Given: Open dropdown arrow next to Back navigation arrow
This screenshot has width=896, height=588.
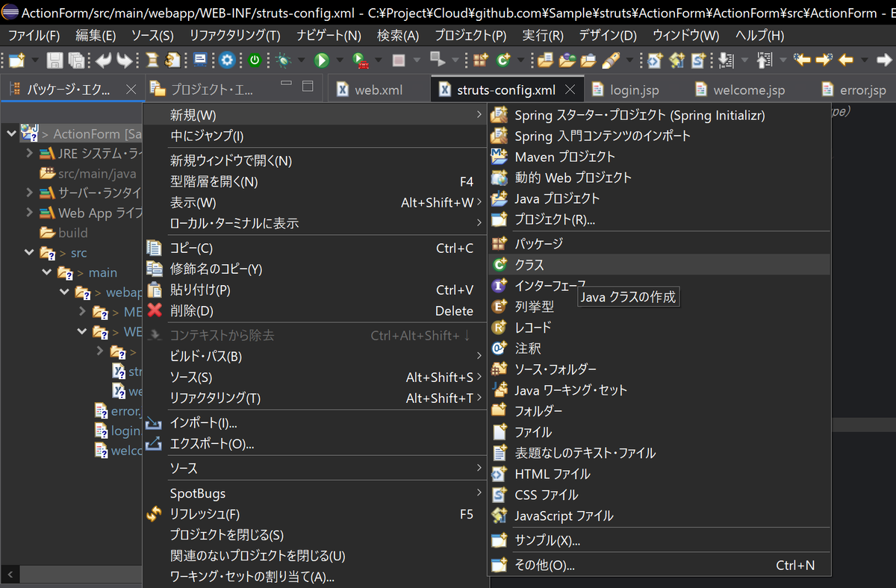Looking at the screenshot, I should [x=865, y=60].
